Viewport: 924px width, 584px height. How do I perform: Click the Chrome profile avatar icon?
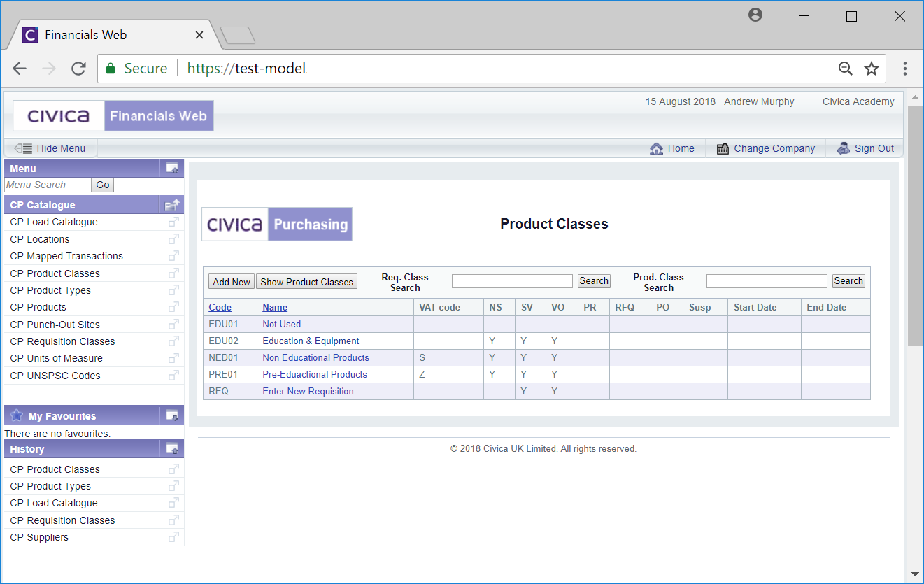[755, 15]
